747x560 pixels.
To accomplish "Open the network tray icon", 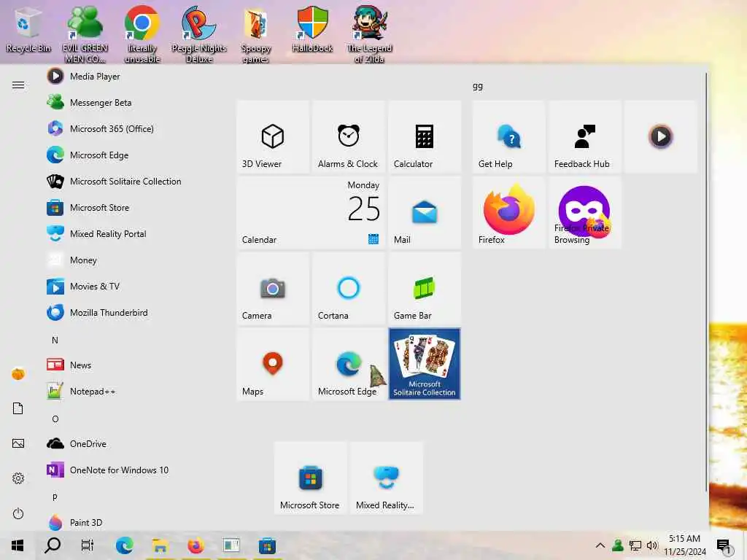I will click(635, 545).
